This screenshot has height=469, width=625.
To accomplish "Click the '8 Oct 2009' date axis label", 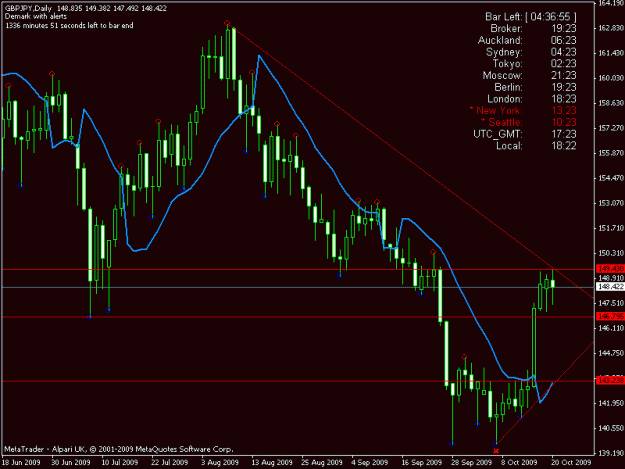I will 519,463.
